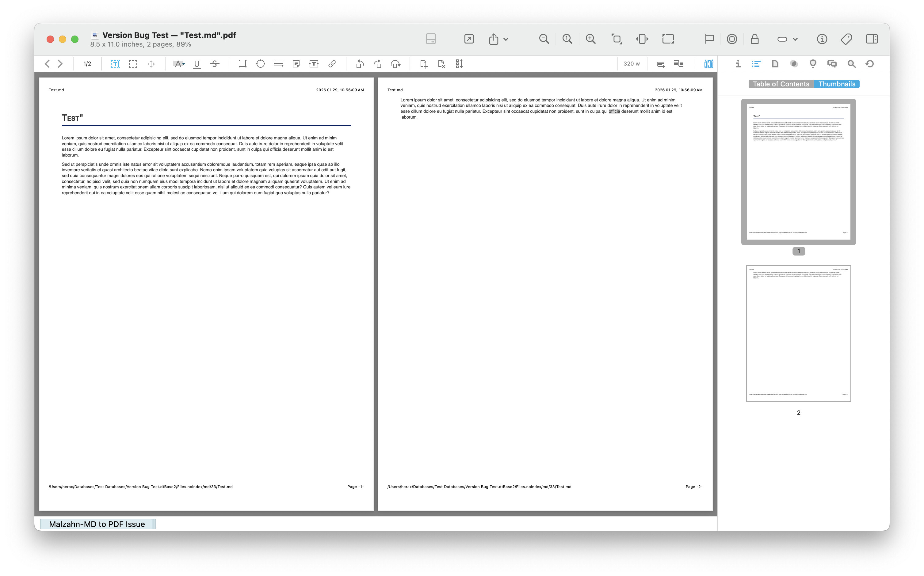Choose the rectangular marquee selection tool

tap(133, 64)
